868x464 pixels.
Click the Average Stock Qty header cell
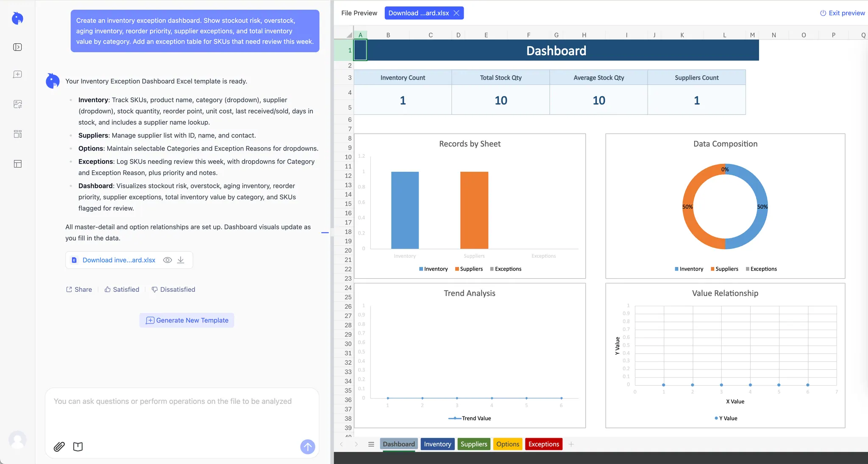pyautogui.click(x=598, y=78)
